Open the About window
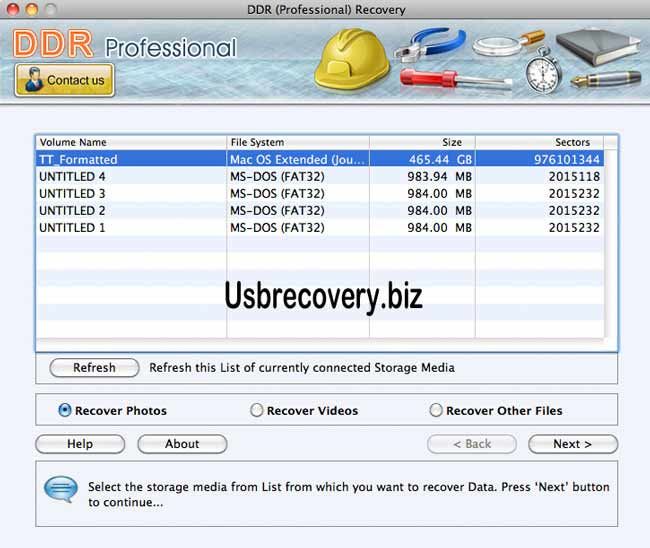The height and width of the screenshot is (548, 650). 182,444
